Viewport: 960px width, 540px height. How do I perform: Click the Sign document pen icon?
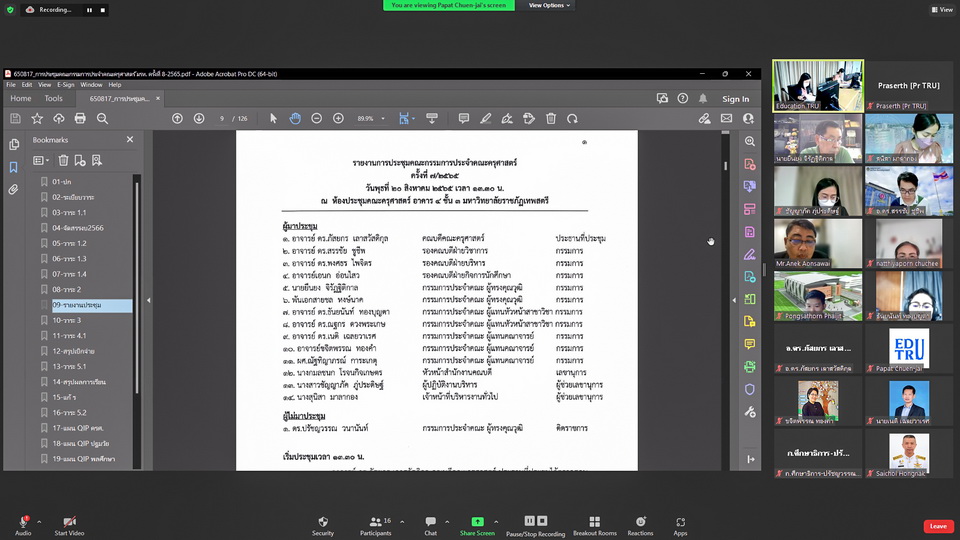pos(507,119)
